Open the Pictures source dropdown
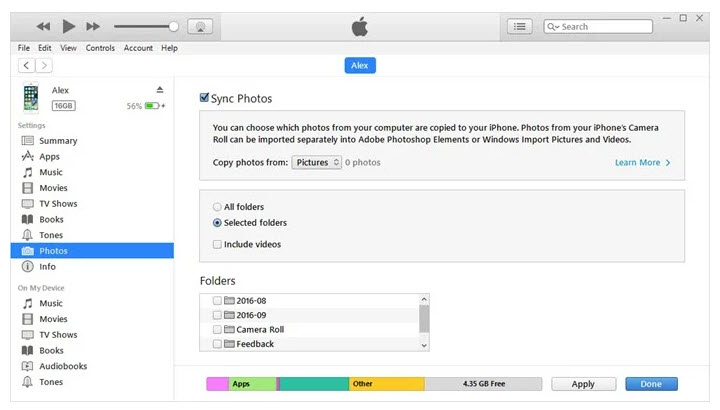Screen dimensions: 720x410 point(317,163)
